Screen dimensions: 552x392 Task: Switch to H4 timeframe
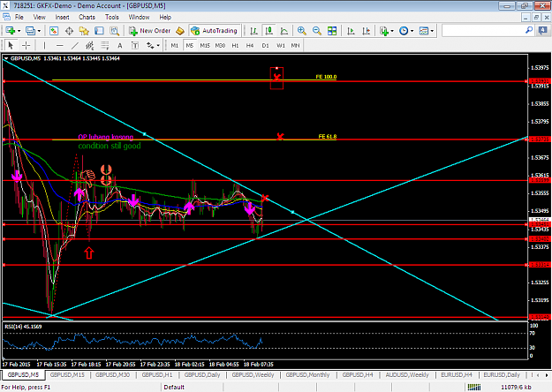click(250, 45)
